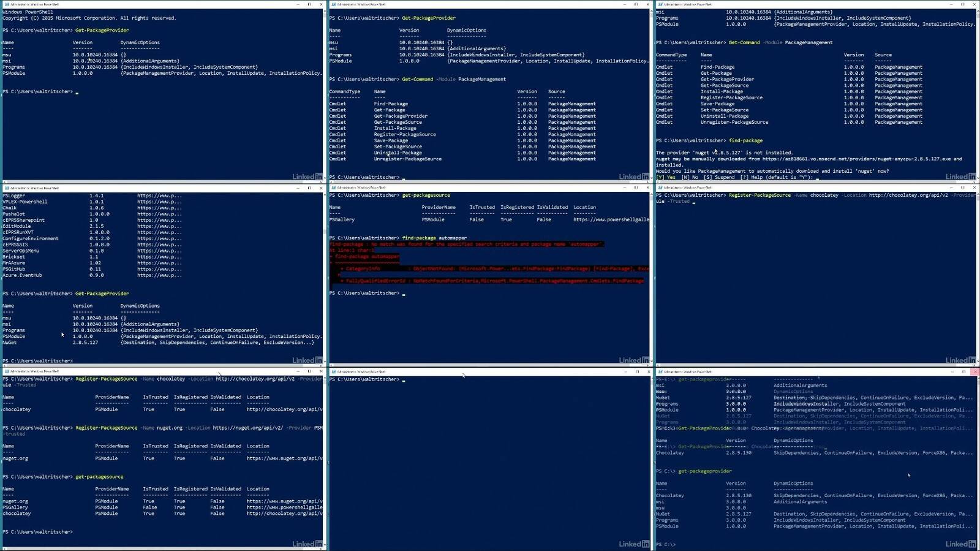Maximize the window with the red find-package error
Screen dimensions: 980x551
click(x=636, y=188)
